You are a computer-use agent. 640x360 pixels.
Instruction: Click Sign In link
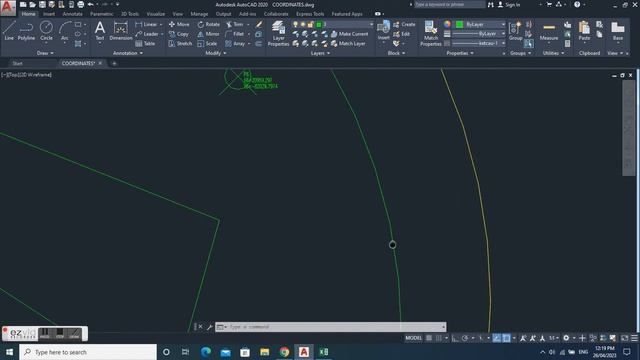pos(509,4)
